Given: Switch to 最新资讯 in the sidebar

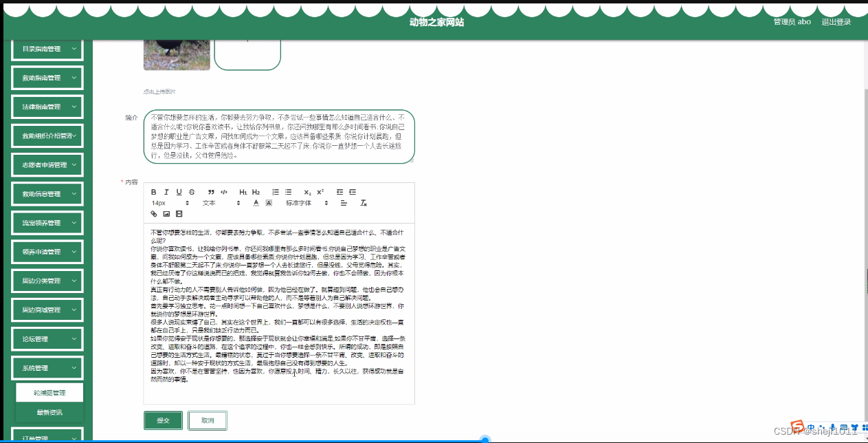Looking at the screenshot, I should (49, 412).
